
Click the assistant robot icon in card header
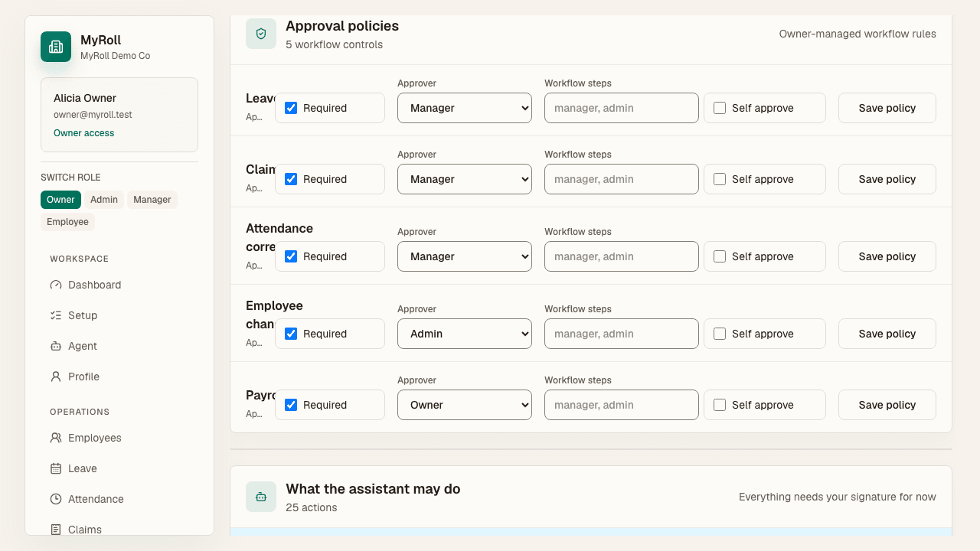261,497
